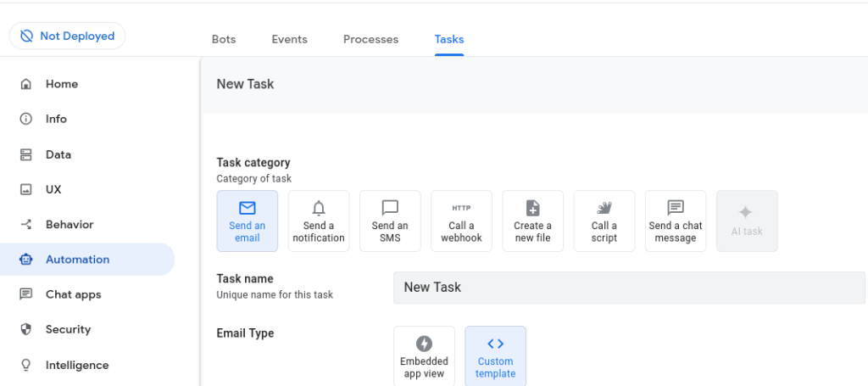Choose the Create a new file category
Viewport: 868px width, 386px height.
point(532,221)
